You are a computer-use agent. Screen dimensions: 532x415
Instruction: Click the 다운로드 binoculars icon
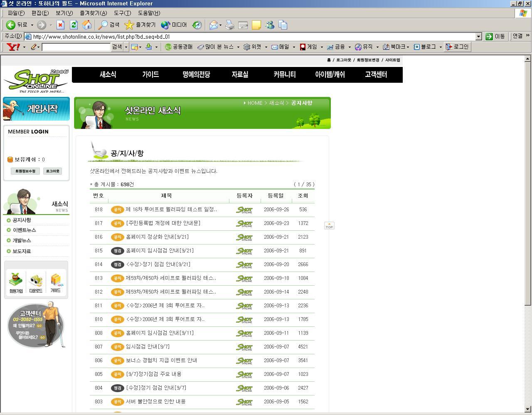(36, 283)
